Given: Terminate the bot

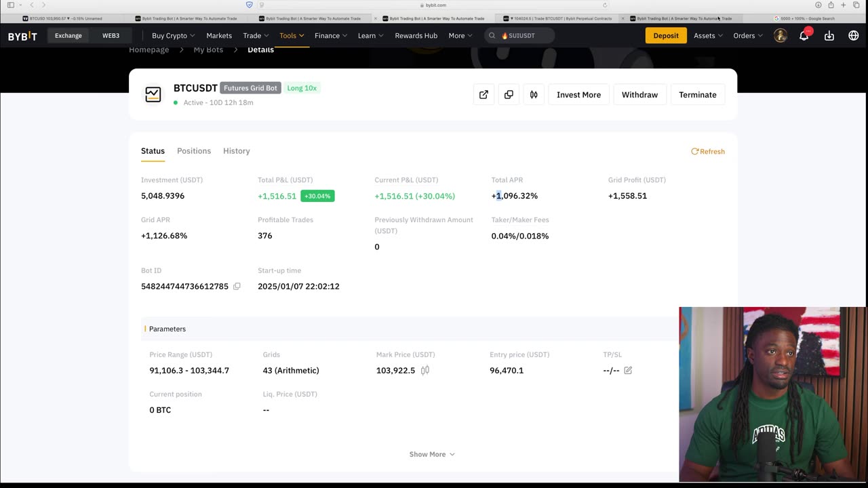Looking at the screenshot, I should point(698,95).
